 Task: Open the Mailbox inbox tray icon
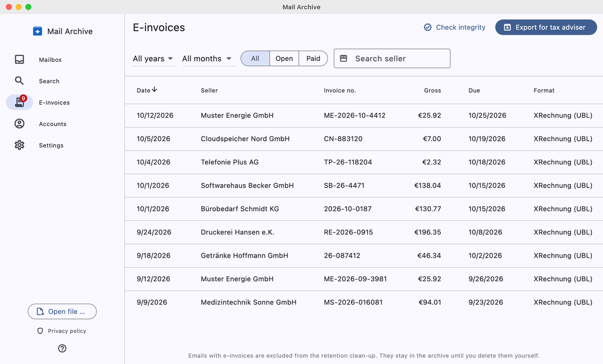[x=19, y=59]
